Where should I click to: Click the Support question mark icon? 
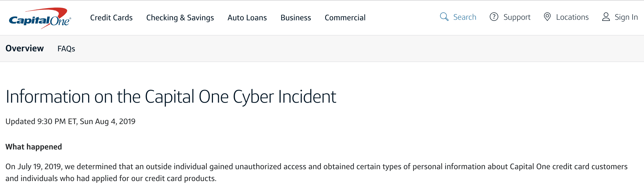pos(494,17)
